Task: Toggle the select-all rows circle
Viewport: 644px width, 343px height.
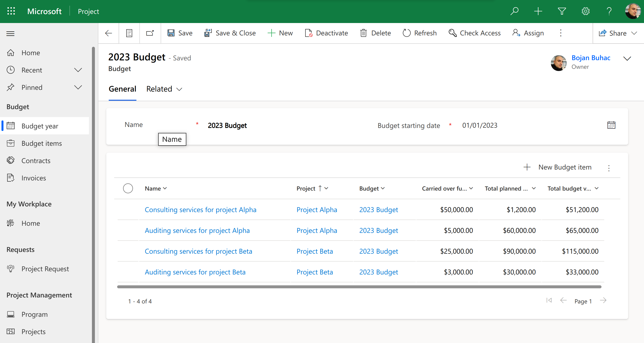Action: point(128,189)
